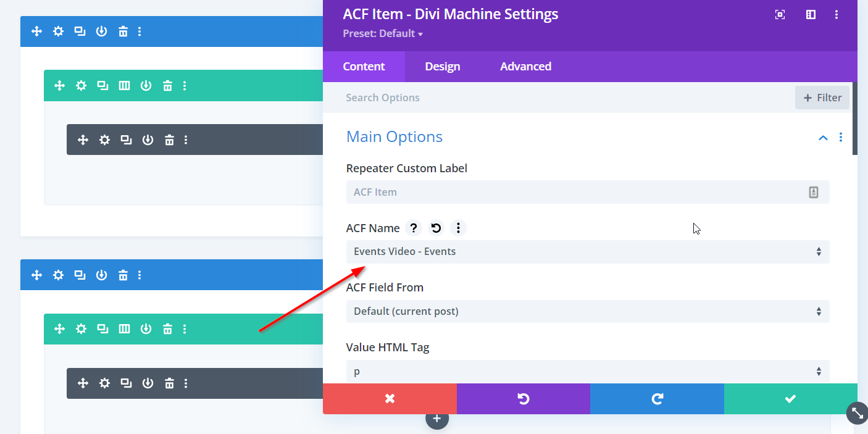Discard changes with the red X button

pyautogui.click(x=390, y=399)
